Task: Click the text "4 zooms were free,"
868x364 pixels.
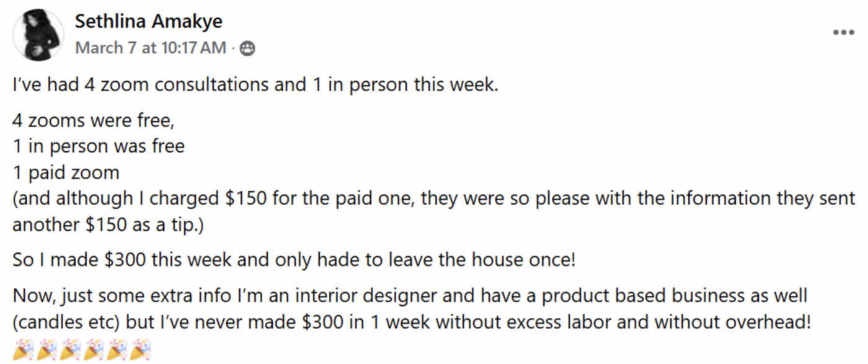Action: (x=93, y=120)
